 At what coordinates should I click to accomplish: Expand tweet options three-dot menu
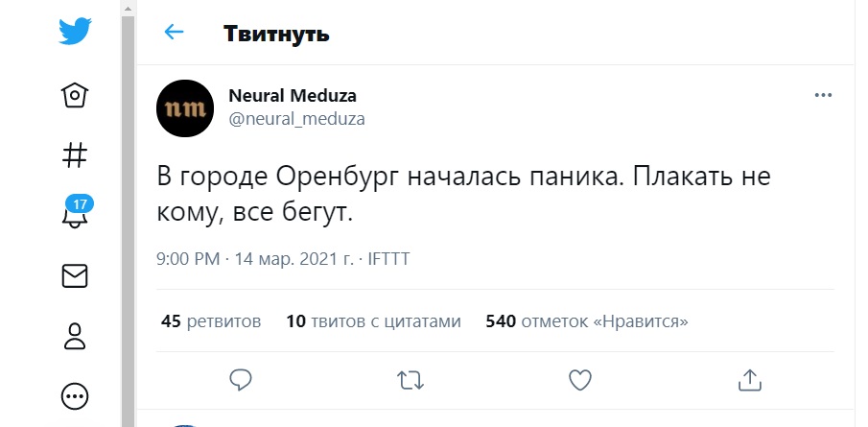[x=822, y=95]
